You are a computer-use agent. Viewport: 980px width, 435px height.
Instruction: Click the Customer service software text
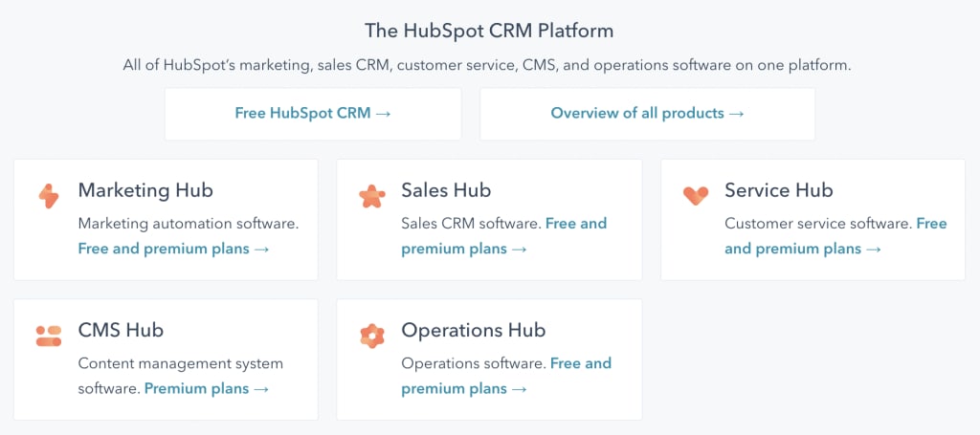(818, 224)
